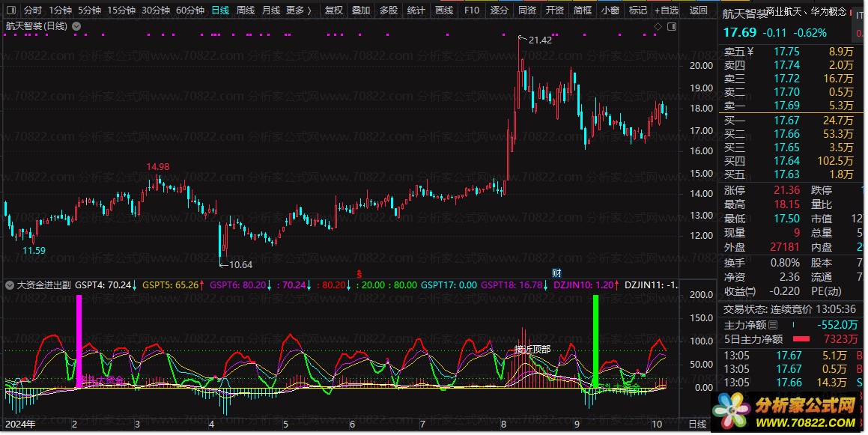Open 统计 statistics tool

click(416, 10)
